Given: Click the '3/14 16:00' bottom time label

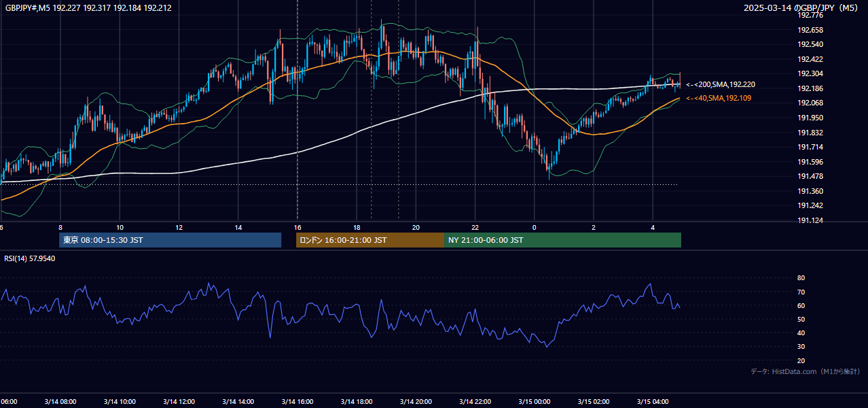Looking at the screenshot, I should [297, 402].
